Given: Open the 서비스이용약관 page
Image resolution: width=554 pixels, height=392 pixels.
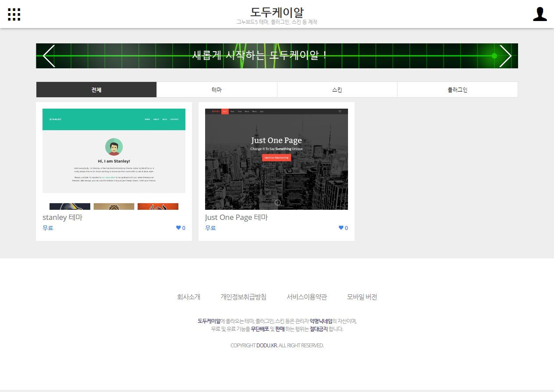Looking at the screenshot, I should point(307,297).
